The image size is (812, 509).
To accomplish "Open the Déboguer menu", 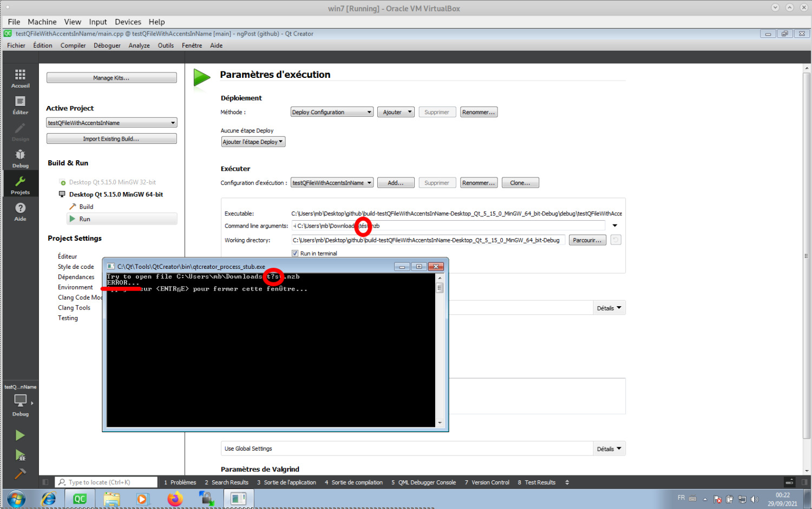I will click(107, 45).
